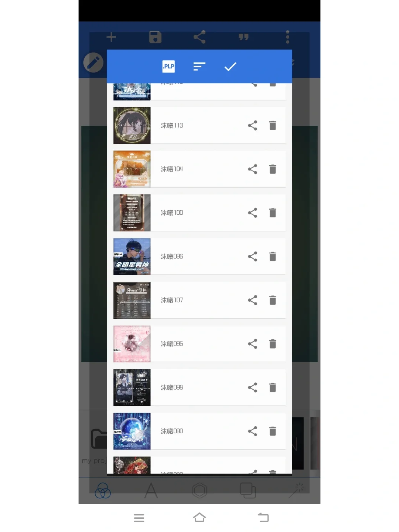
Task: Open the Android recent apps menu button
Action: coord(139,518)
